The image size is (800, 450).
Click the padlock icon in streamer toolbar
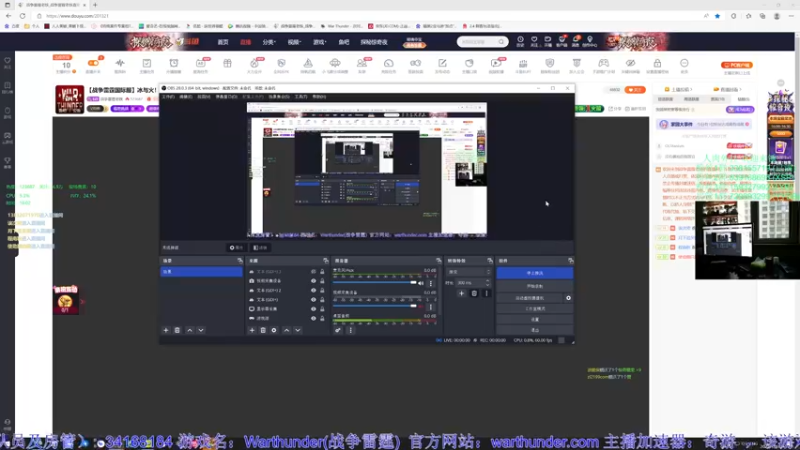[x=657, y=63]
